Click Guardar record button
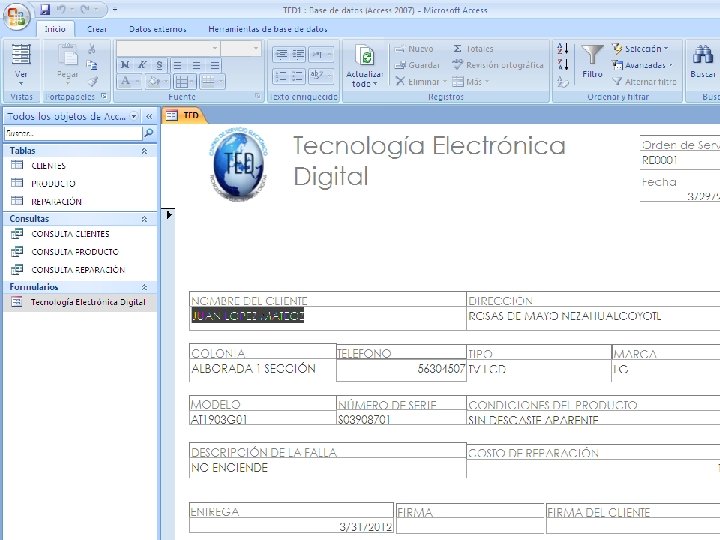Screen dimensions: 720x540 point(417,65)
